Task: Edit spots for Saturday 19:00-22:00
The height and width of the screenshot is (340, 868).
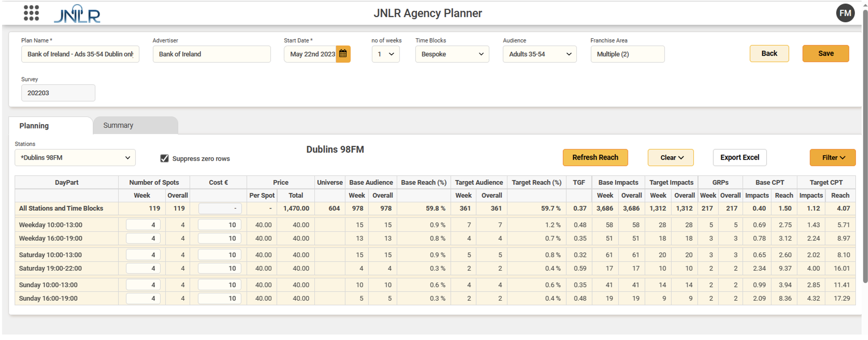Action: [143, 268]
